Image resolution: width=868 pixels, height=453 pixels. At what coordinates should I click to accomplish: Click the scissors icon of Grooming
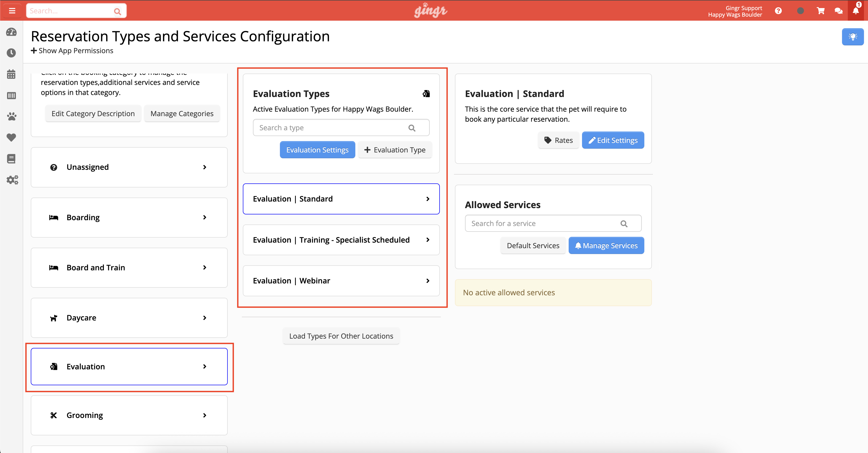tap(53, 415)
